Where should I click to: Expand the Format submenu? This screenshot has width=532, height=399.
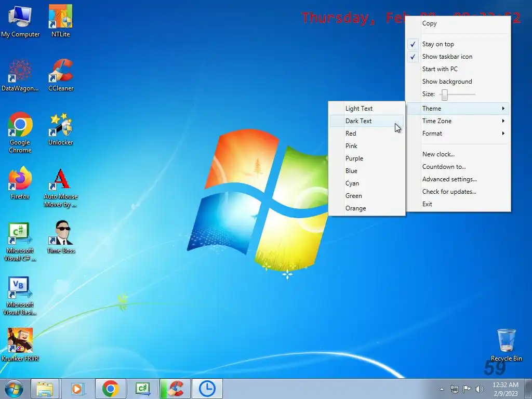click(458, 134)
